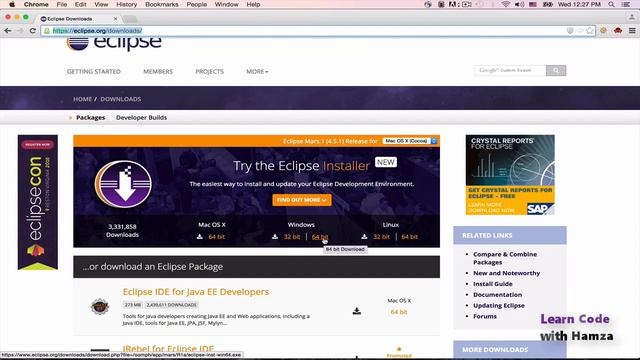The height and width of the screenshot is (360, 640).
Task: Select the Packages tab
Action: coord(91,118)
